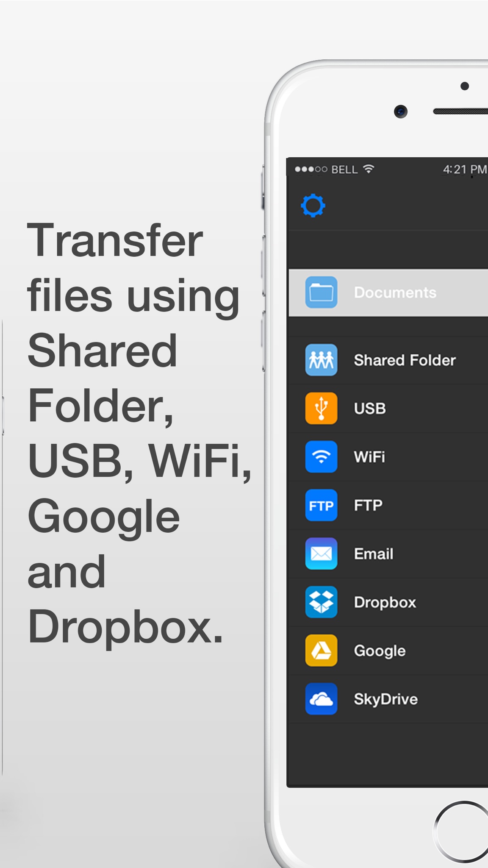Select the Google text label

pos(380,651)
